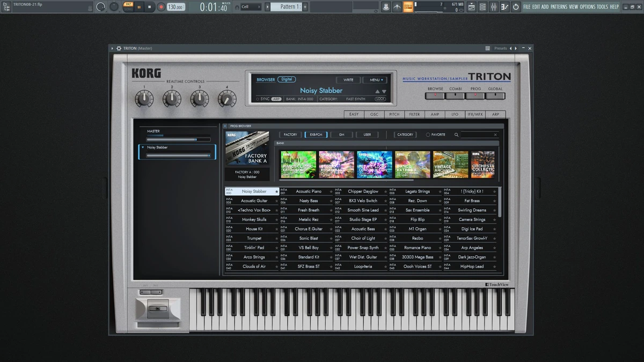644x362 pixels.
Task: Switch to the EASY tab
Action: click(x=354, y=114)
